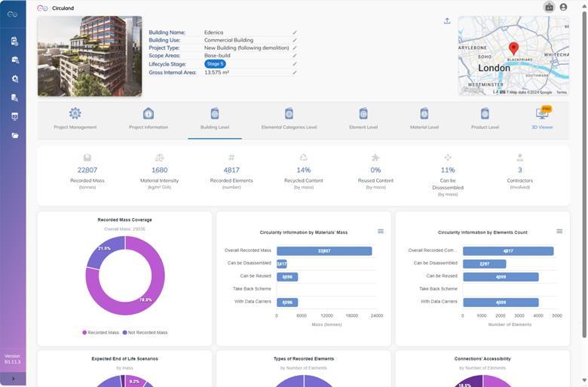
Task: Open the Elements Count chart hamburger menu
Action: pos(559,232)
